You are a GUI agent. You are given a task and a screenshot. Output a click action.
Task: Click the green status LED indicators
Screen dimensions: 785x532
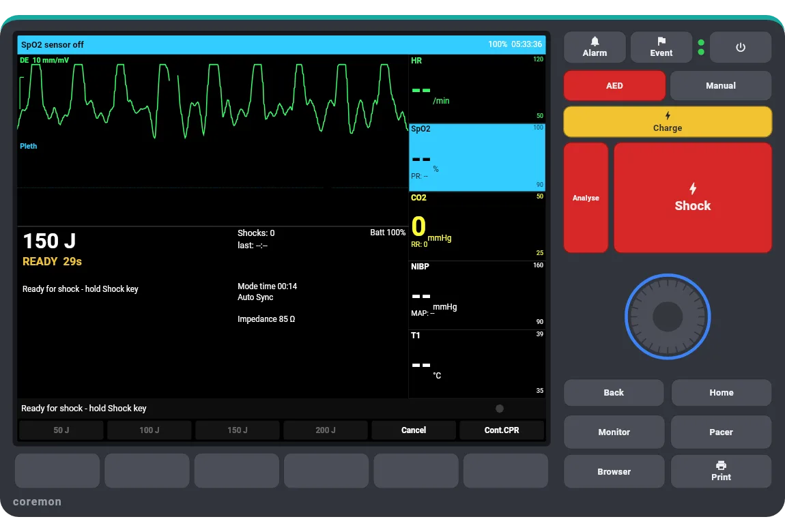click(x=701, y=47)
